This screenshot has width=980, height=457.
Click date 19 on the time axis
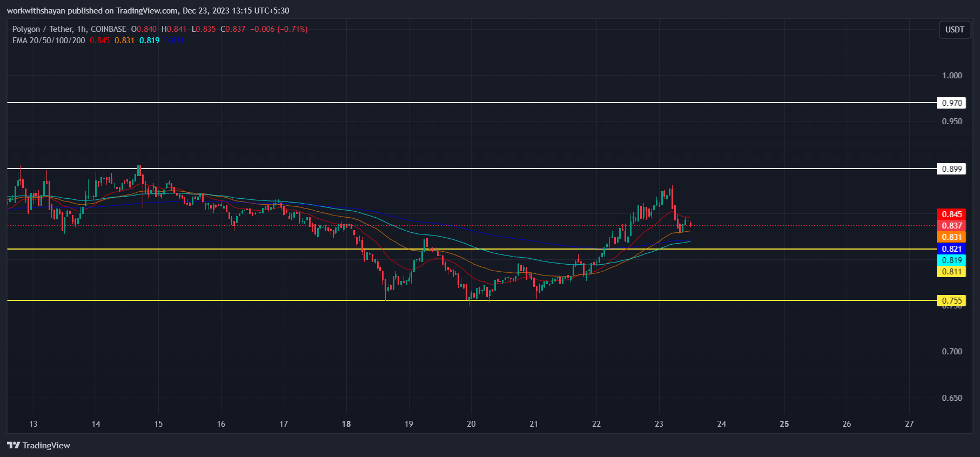(x=409, y=424)
